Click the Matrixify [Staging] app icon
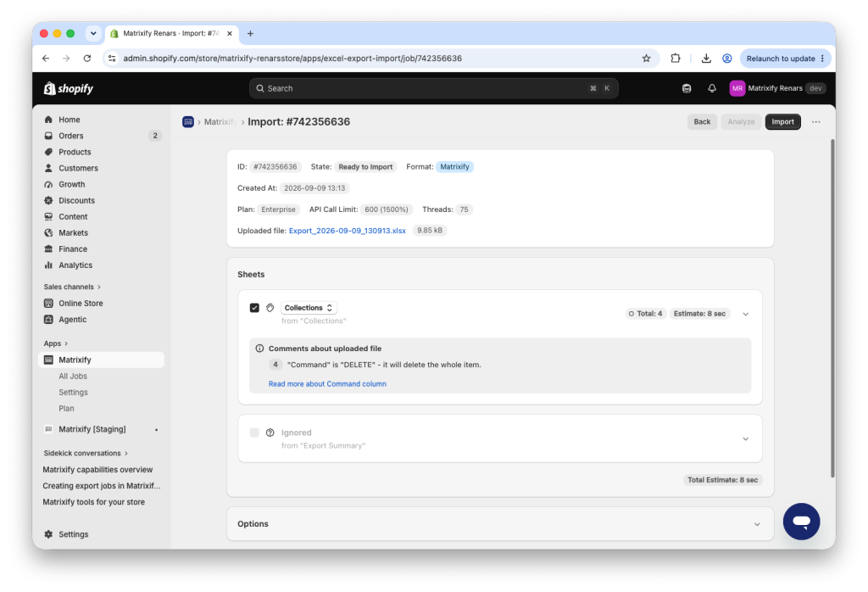 [x=48, y=429]
